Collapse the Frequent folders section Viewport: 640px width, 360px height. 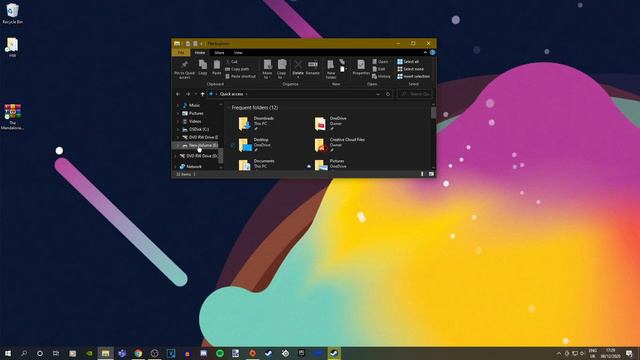coord(228,108)
